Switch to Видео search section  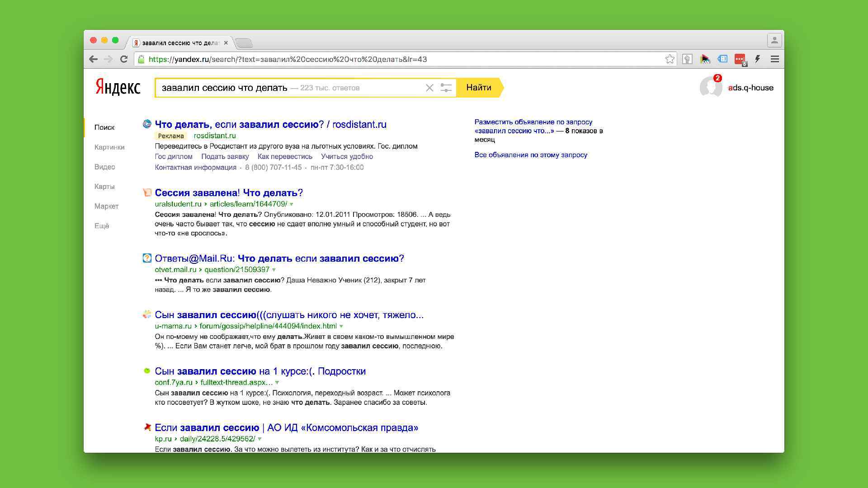coord(104,167)
